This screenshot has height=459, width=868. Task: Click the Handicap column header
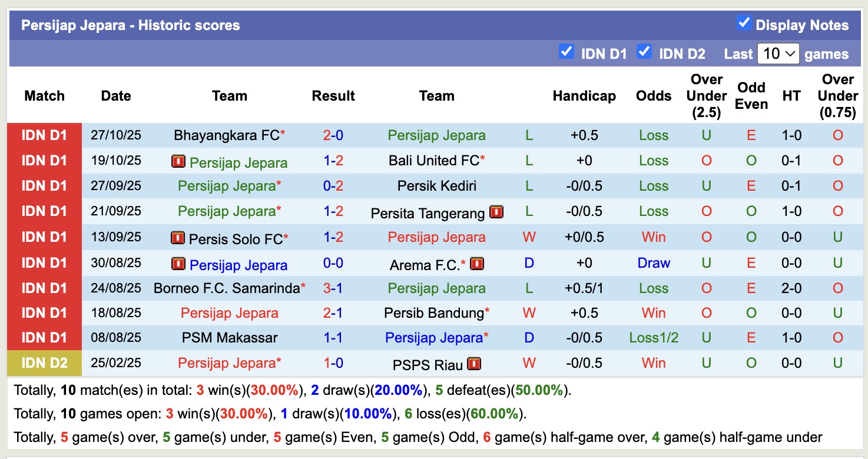pyautogui.click(x=584, y=96)
